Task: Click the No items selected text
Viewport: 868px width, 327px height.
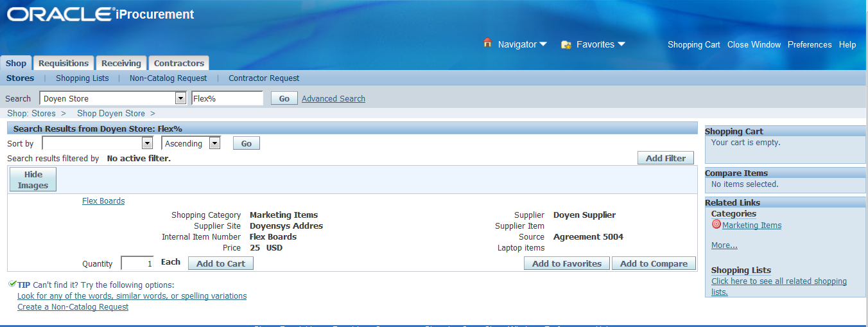Action: tap(745, 184)
